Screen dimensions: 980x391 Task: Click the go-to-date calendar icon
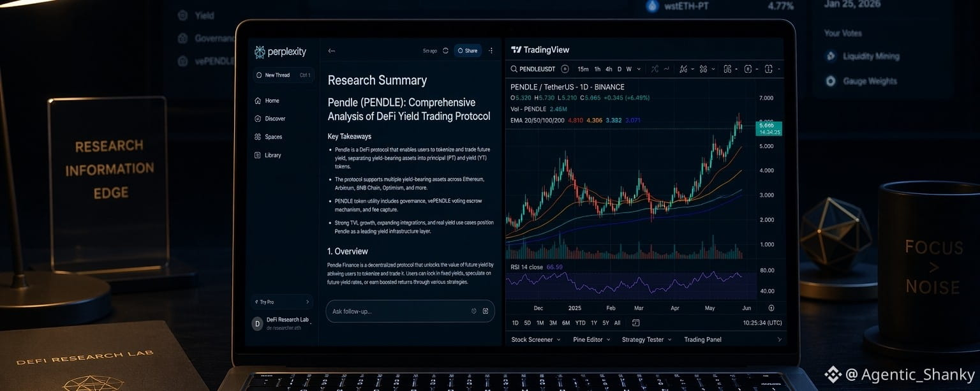(636, 323)
